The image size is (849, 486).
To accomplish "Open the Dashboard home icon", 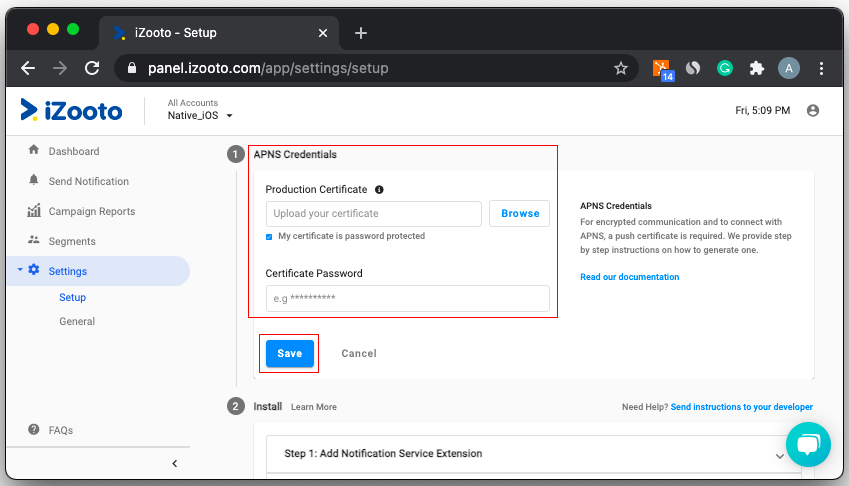I will coord(34,150).
